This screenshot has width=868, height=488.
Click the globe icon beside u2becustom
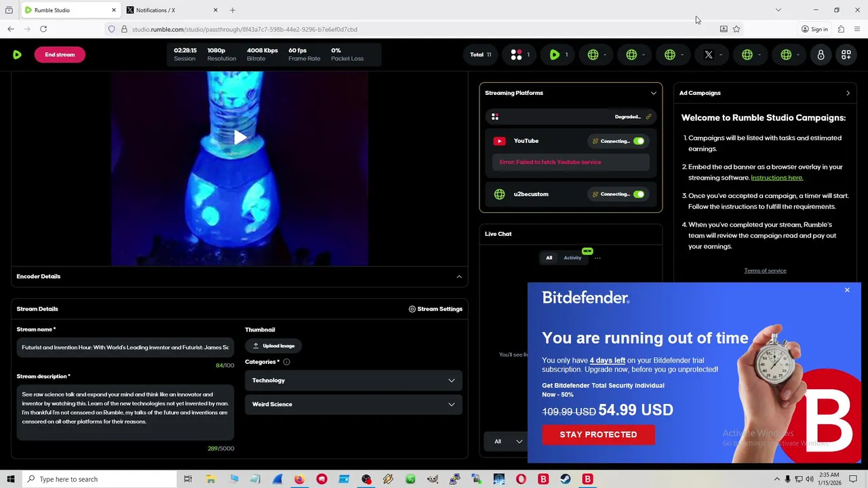click(499, 194)
